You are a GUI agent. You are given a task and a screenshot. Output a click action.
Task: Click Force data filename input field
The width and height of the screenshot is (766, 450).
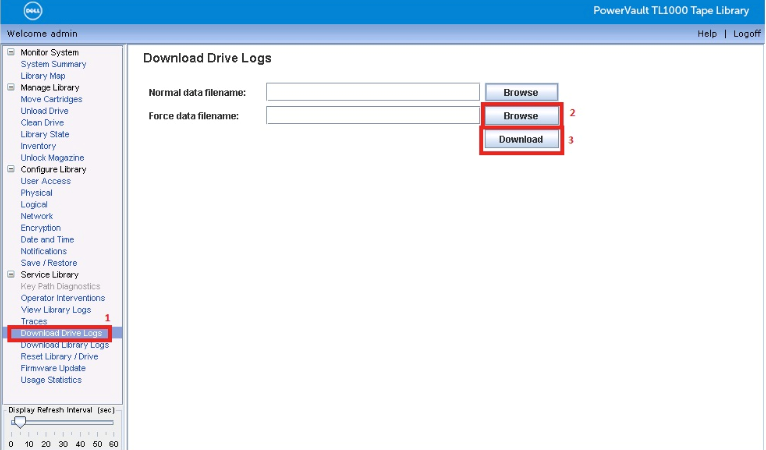(x=373, y=115)
